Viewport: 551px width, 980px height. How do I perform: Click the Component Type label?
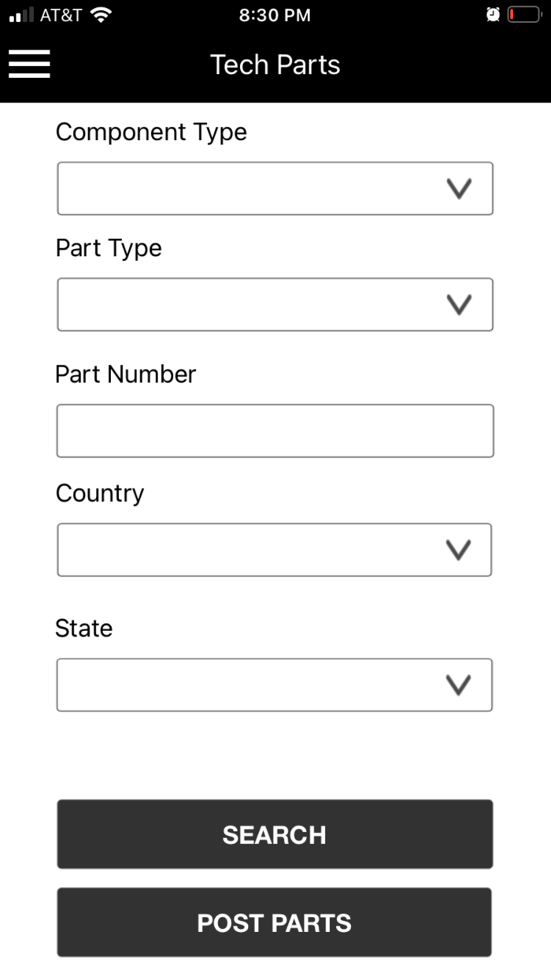[151, 132]
